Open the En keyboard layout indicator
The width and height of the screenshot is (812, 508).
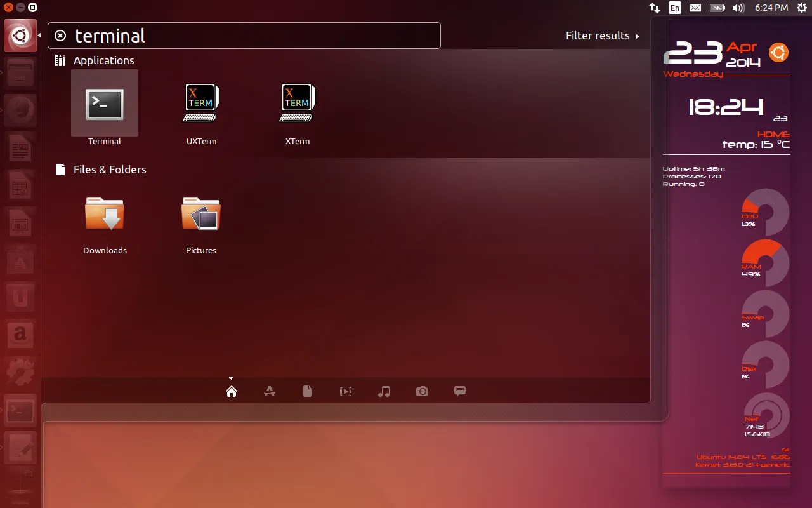675,8
